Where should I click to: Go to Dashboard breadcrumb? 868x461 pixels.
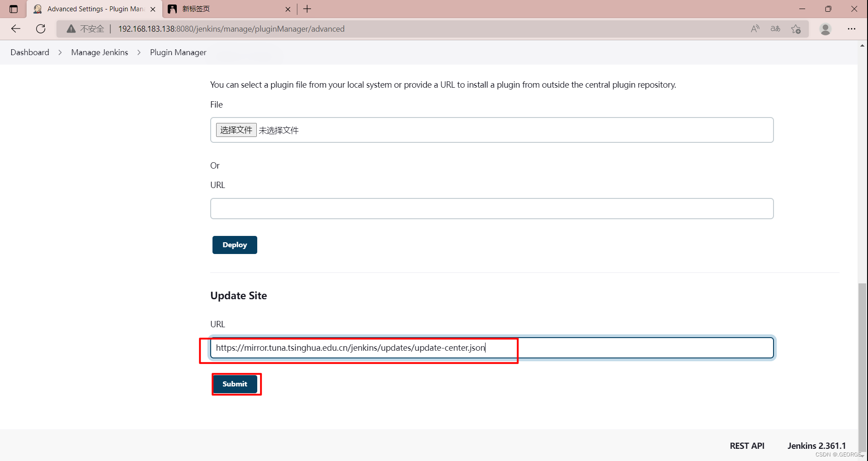click(x=30, y=52)
